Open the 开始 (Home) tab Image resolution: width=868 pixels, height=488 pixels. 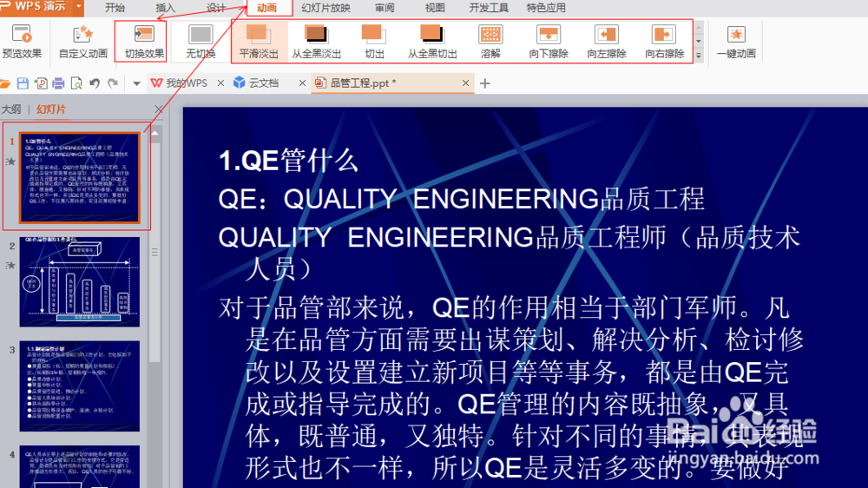(x=115, y=8)
